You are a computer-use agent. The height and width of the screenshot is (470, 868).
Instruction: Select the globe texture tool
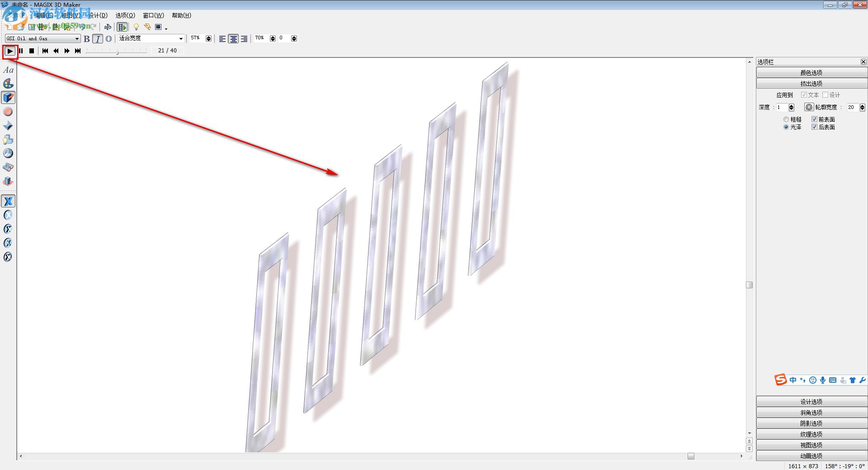tap(8, 153)
